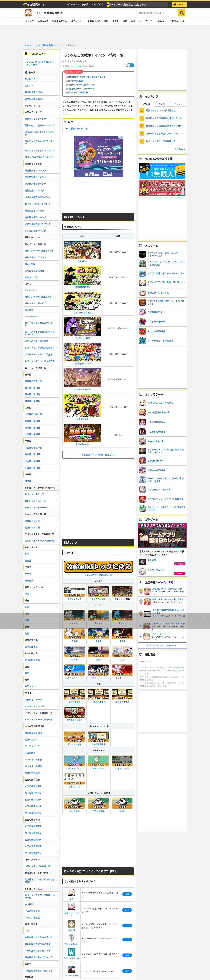Viewport: 210px width, 980px height.
Task: Open 1億DLイベント in the top navigation
Action: click(x=177, y=21)
